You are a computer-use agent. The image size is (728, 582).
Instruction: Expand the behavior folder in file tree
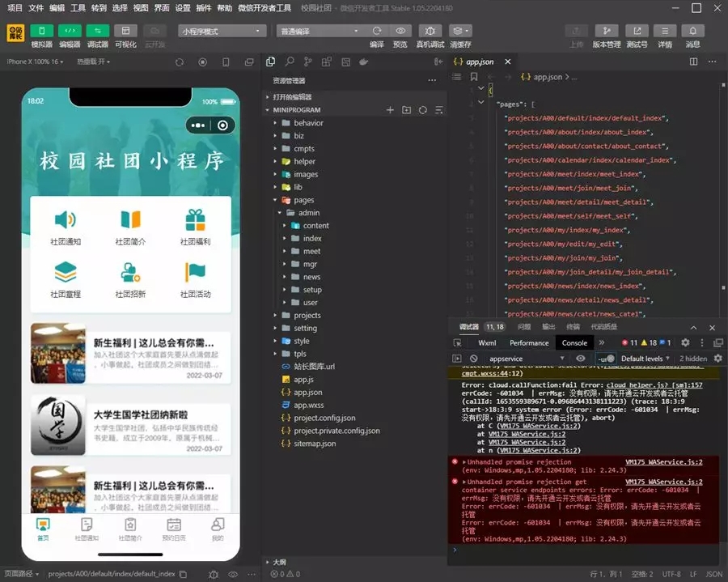pos(307,123)
